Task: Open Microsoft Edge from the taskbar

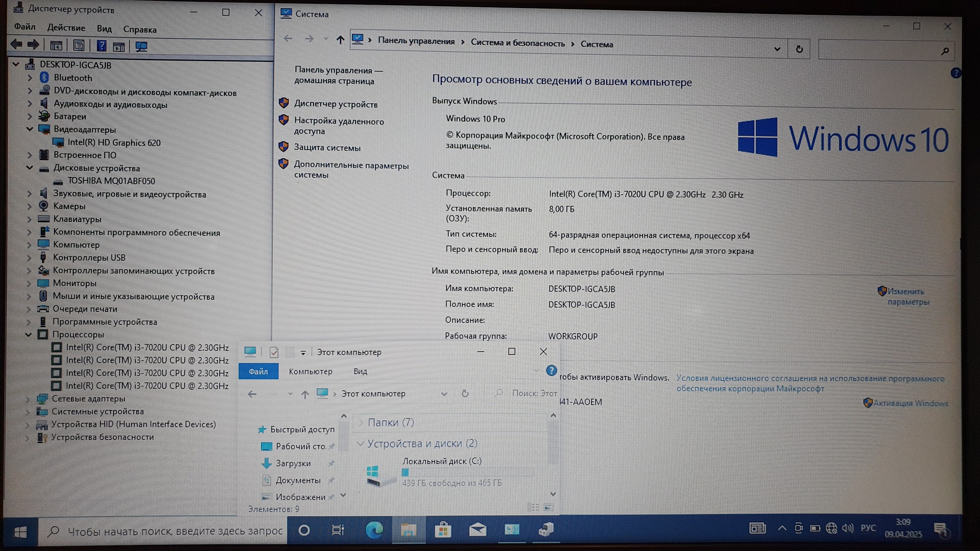Action: click(x=374, y=529)
